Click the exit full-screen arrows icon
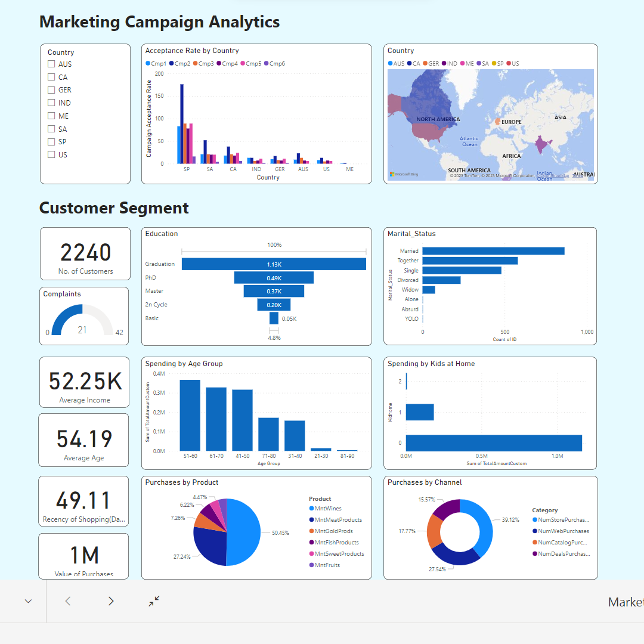The height and width of the screenshot is (644, 644). point(153,600)
